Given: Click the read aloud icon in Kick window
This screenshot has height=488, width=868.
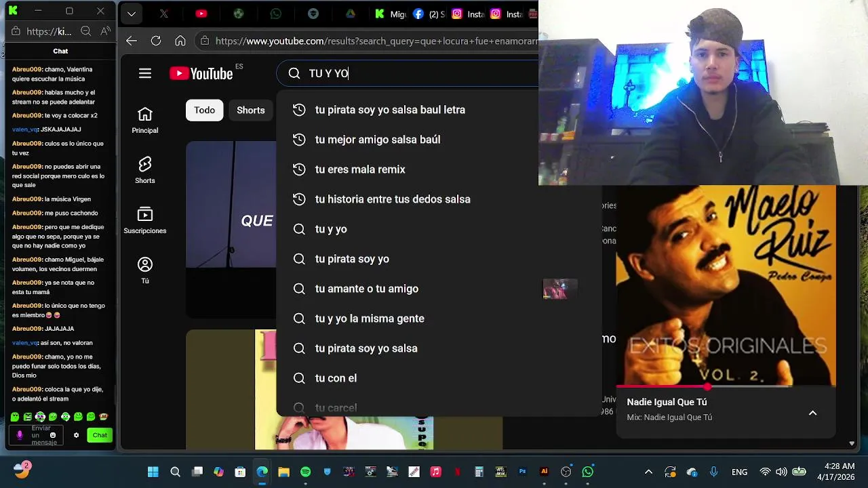Looking at the screenshot, I should coord(105,31).
